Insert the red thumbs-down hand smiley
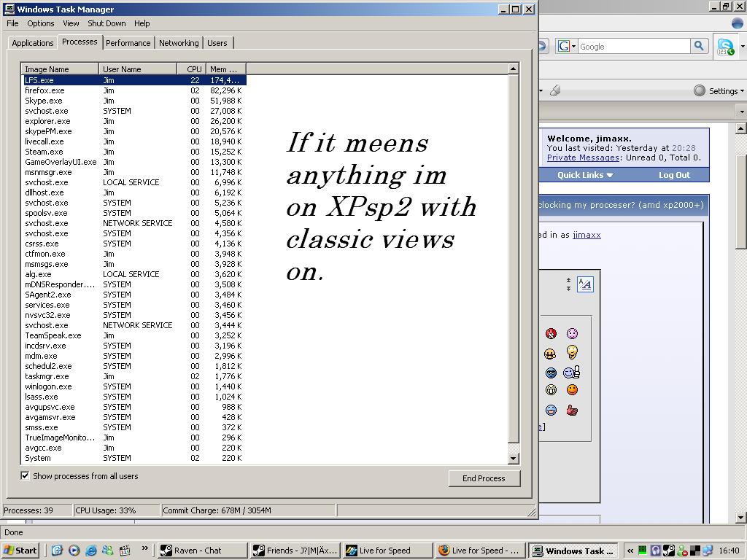747x560 pixels. tap(572, 410)
